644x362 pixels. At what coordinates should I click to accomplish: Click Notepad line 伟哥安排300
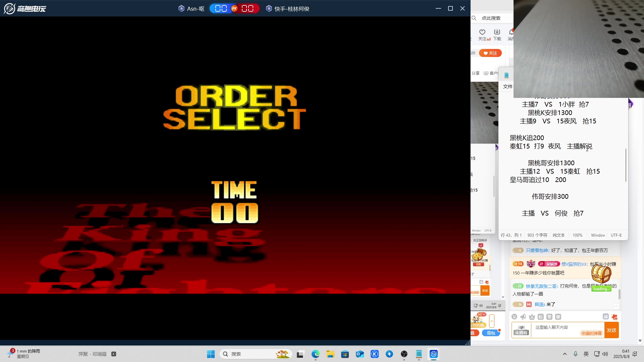(x=550, y=196)
